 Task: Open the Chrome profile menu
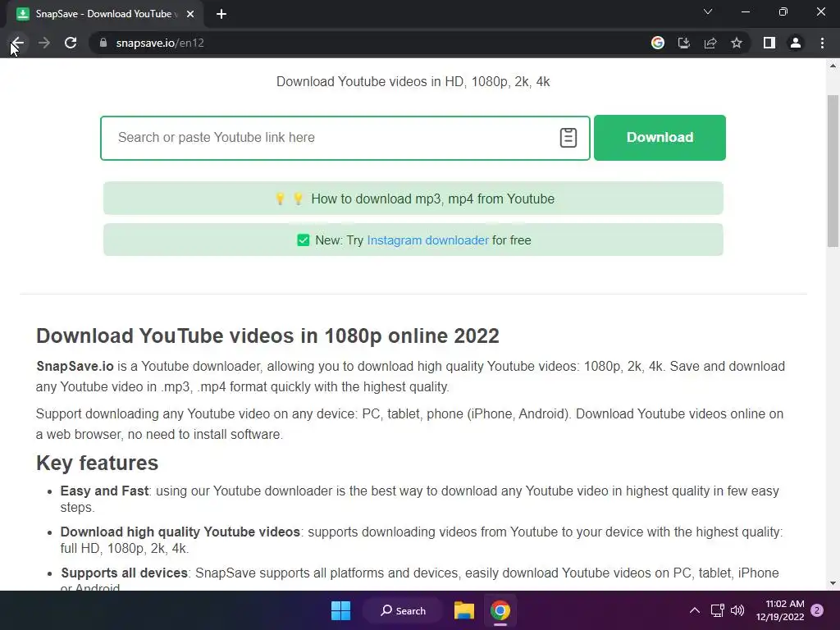pos(796,43)
